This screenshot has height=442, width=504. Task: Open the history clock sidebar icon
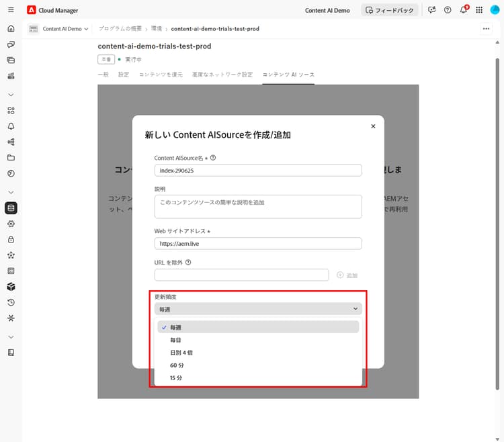pyautogui.click(x=11, y=302)
